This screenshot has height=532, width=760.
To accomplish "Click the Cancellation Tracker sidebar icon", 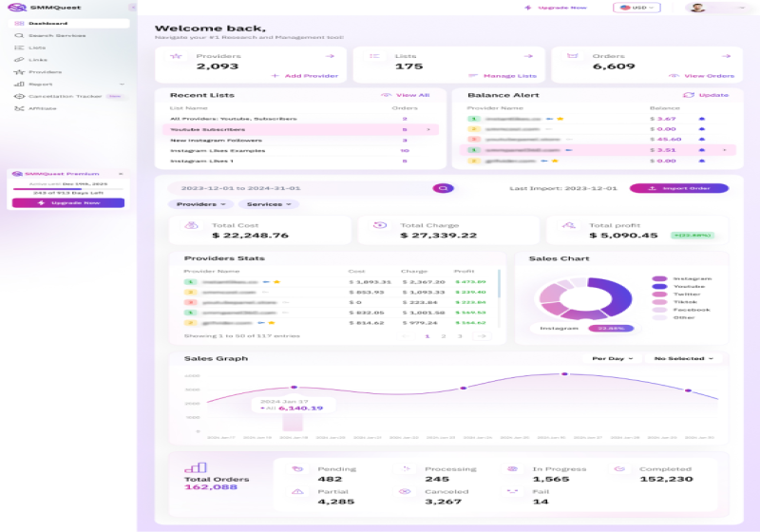I will click(20, 96).
